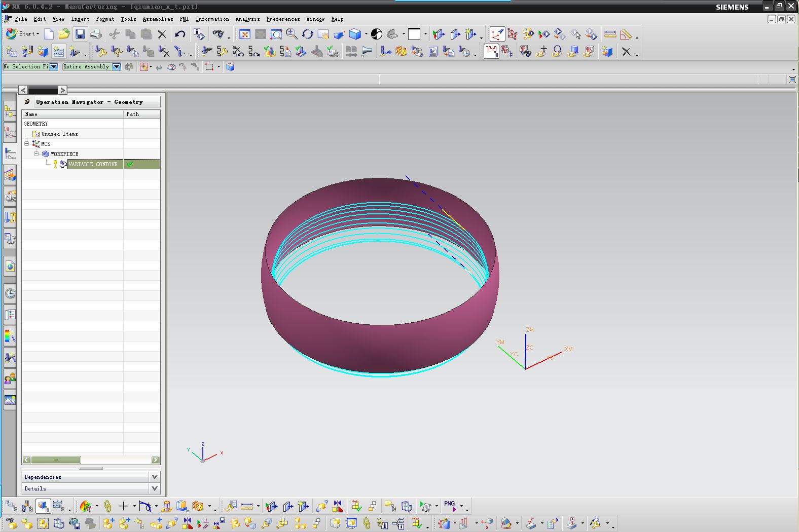
Task: Click the Create Geometry icon
Action: pos(43,51)
